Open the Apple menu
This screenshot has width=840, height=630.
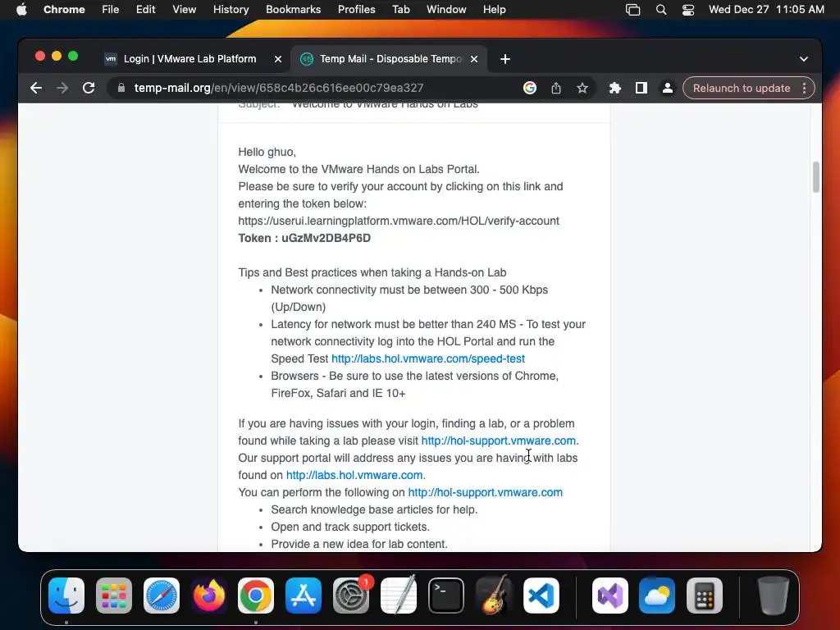21,10
